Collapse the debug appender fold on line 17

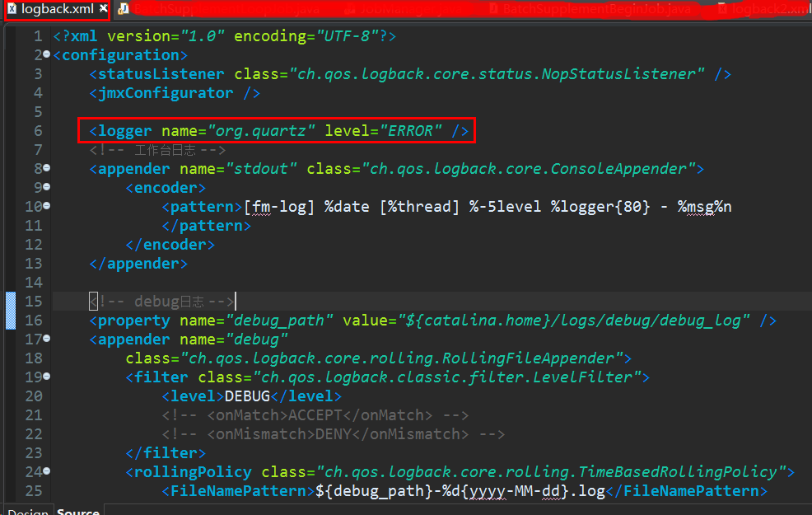coord(47,339)
